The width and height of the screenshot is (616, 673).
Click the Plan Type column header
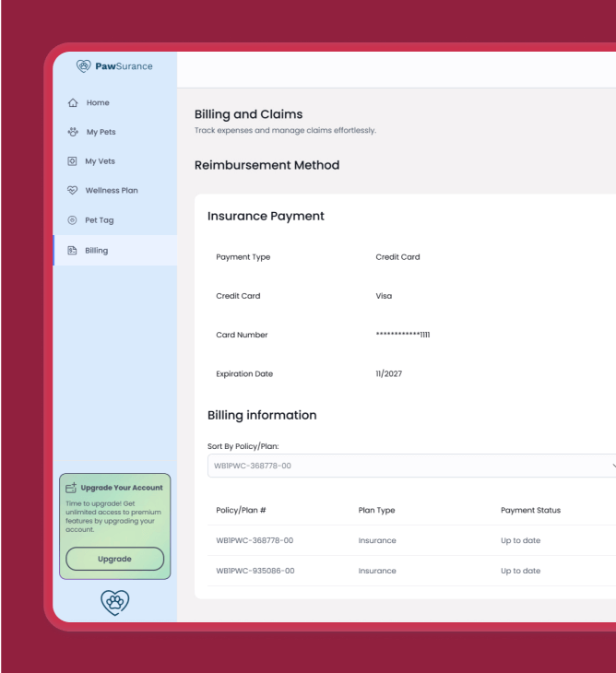376,510
